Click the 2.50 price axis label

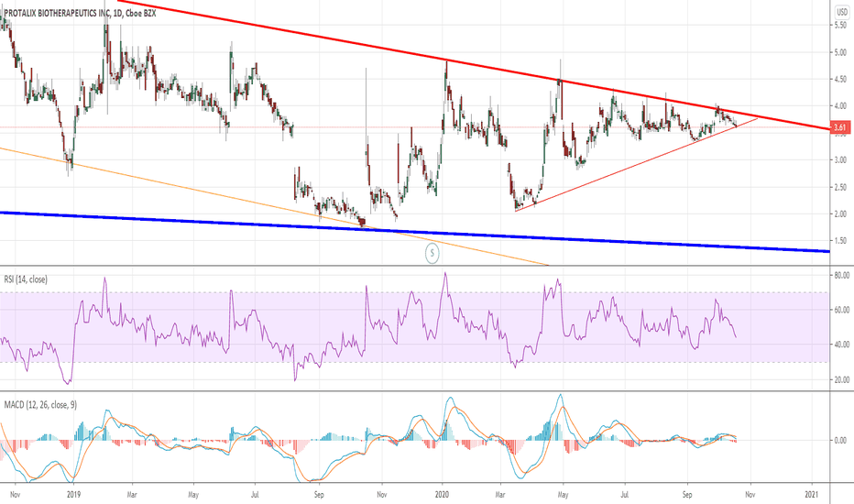click(841, 188)
